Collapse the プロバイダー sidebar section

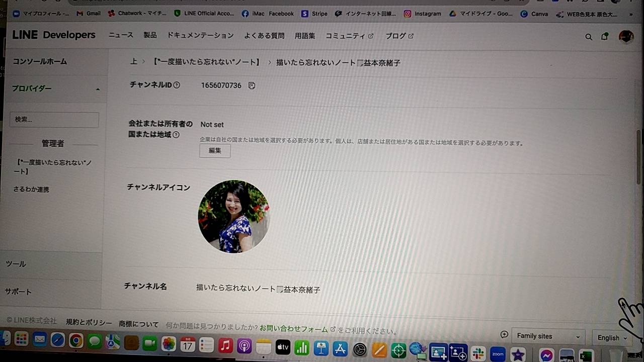98,89
